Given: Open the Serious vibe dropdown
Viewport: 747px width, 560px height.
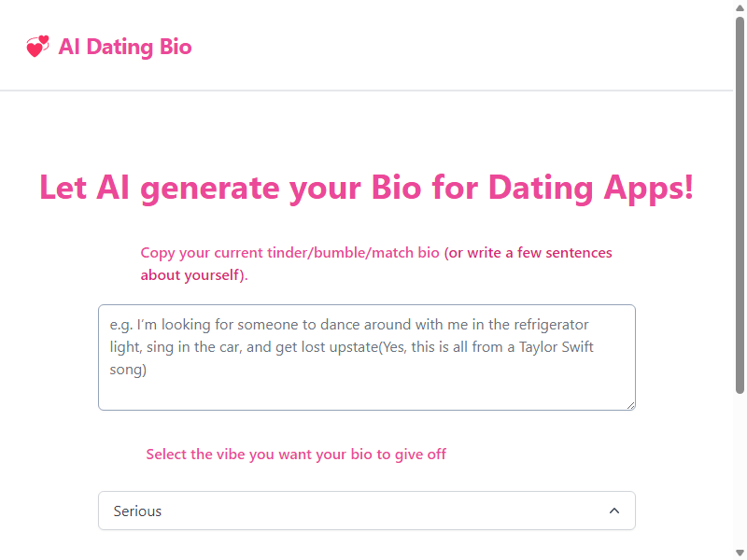Looking at the screenshot, I should (366, 511).
